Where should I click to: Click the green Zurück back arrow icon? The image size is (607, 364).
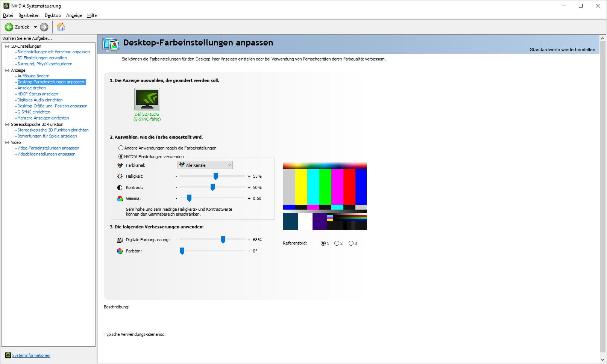pos(9,27)
